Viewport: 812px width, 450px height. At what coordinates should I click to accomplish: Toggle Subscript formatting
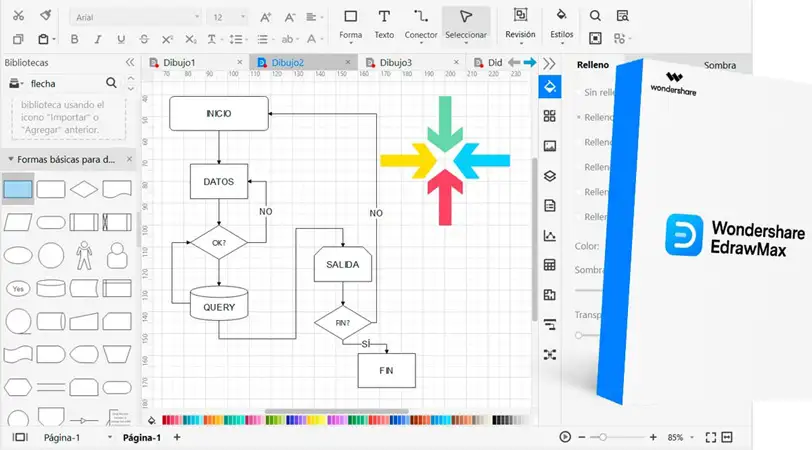(x=191, y=39)
